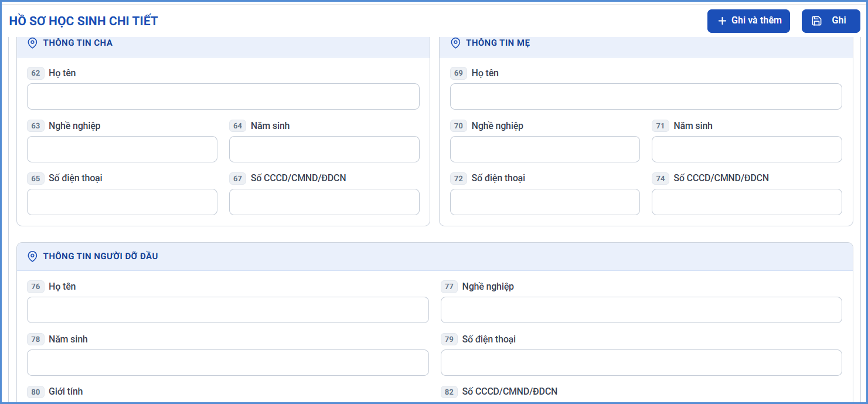This screenshot has width=868, height=404.
Task: Focus father's Họ tên field 62
Action: tap(223, 96)
